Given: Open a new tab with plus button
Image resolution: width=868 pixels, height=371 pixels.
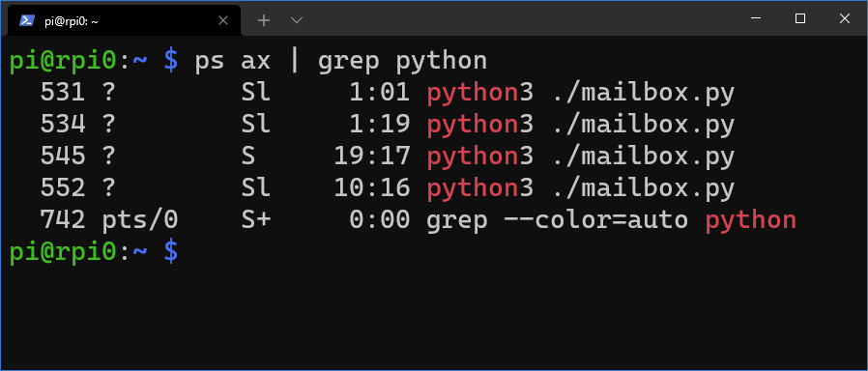Looking at the screenshot, I should click(x=264, y=20).
